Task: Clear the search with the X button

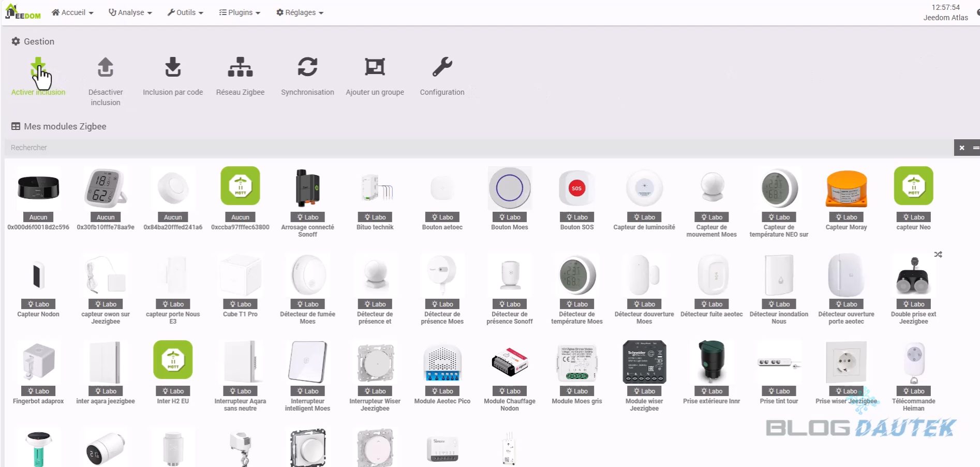Action: [961, 148]
